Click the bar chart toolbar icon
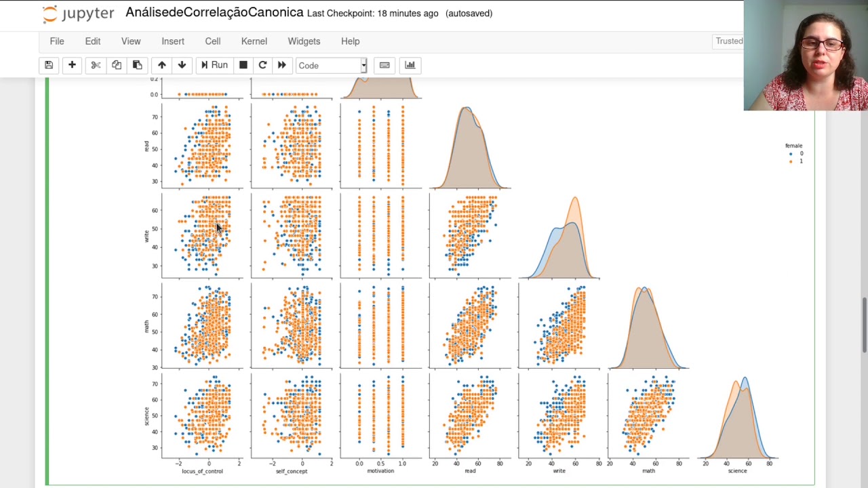868x488 pixels. [x=410, y=65]
